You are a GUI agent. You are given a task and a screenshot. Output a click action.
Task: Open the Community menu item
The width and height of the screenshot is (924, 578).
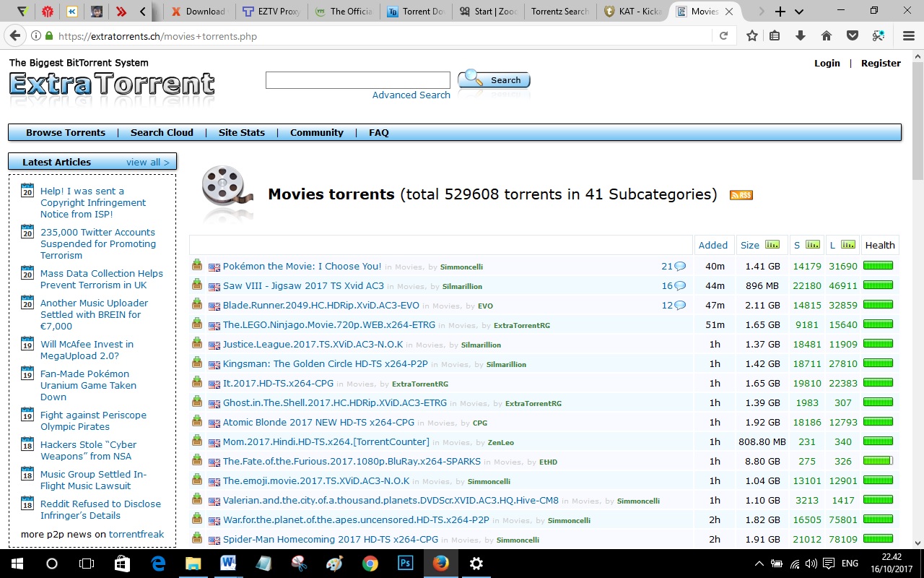(317, 133)
